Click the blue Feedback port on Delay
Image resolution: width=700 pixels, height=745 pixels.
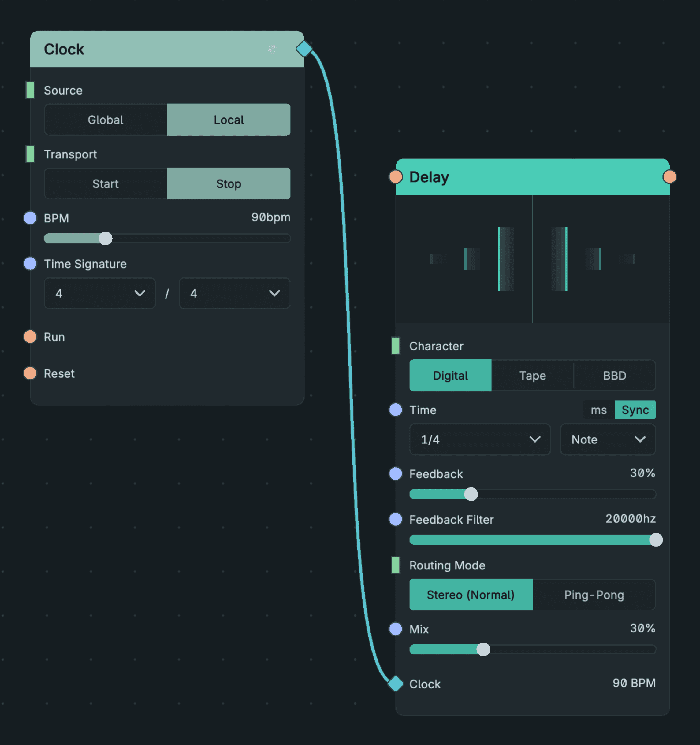coord(396,474)
